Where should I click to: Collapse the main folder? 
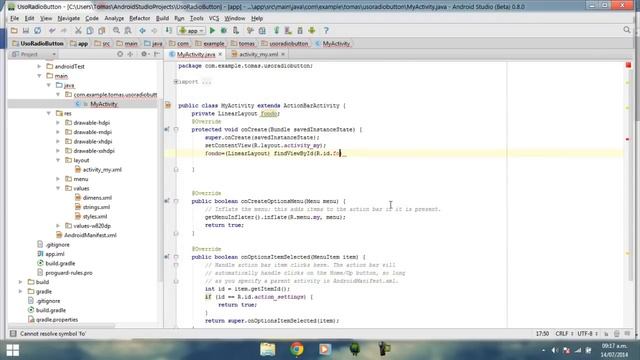39,76
